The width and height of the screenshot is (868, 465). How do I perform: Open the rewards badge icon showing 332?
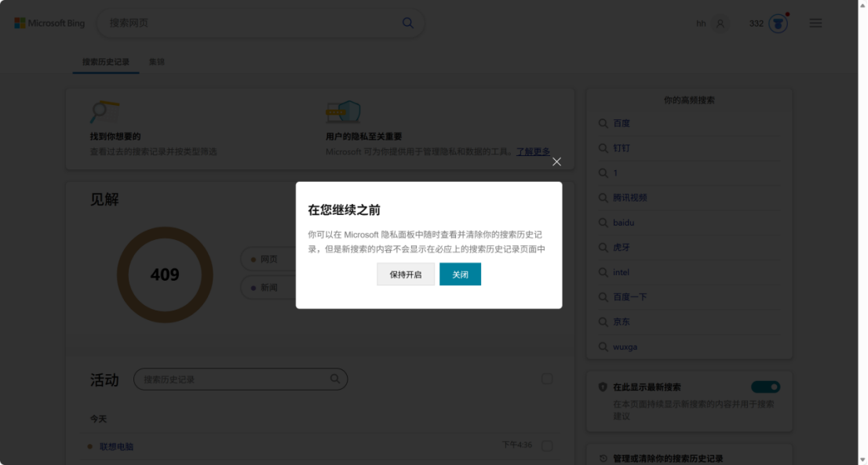[778, 24]
